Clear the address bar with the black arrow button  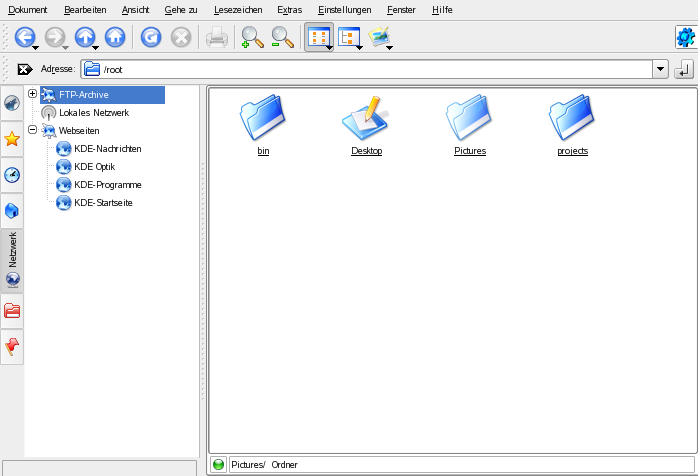click(x=25, y=69)
